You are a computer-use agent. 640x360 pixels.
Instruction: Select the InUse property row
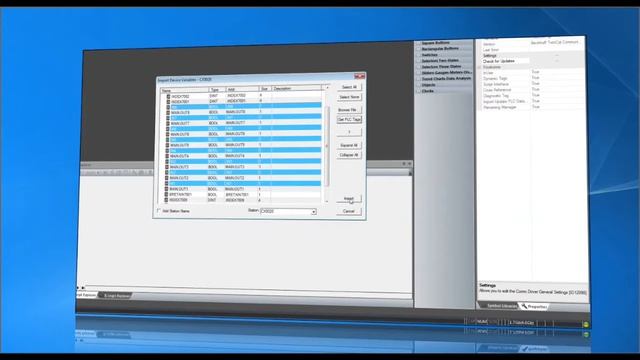(x=533, y=73)
